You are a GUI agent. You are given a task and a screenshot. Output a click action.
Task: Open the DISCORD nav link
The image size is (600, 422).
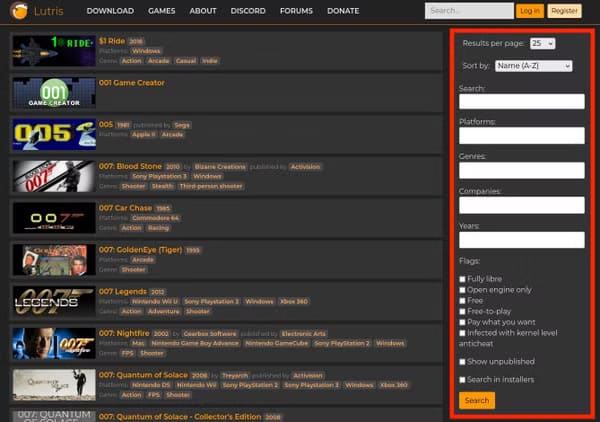248,11
